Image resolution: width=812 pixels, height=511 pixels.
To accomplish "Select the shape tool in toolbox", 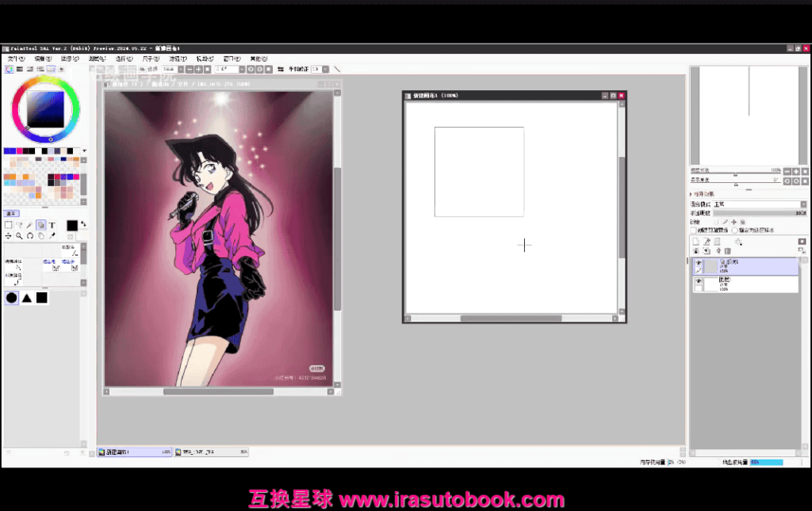I will 41,225.
